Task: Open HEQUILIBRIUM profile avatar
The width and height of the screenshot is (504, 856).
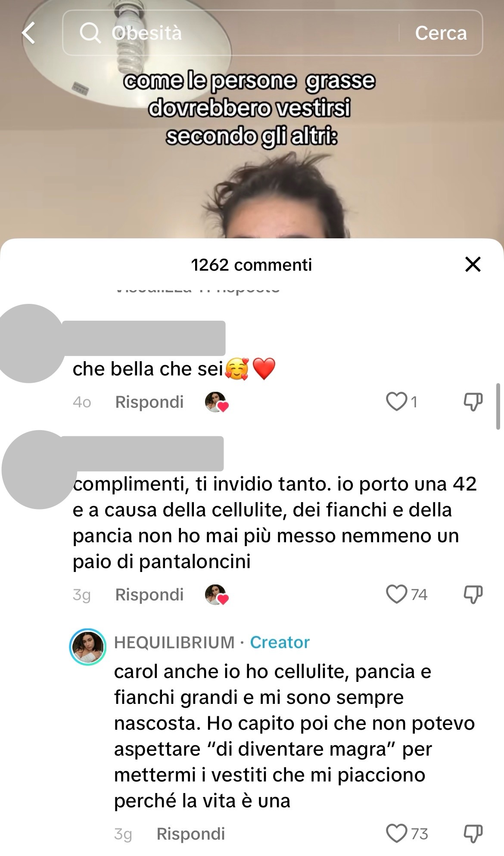Action: [x=88, y=647]
